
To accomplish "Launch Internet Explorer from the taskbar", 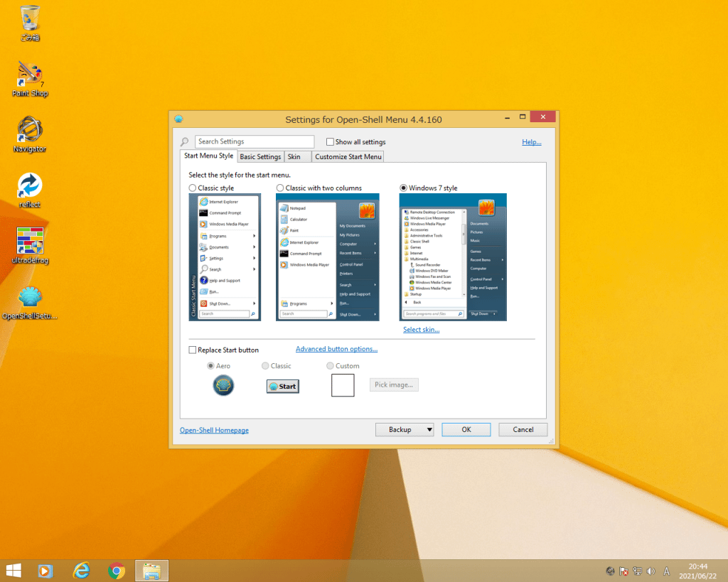I will [81, 571].
